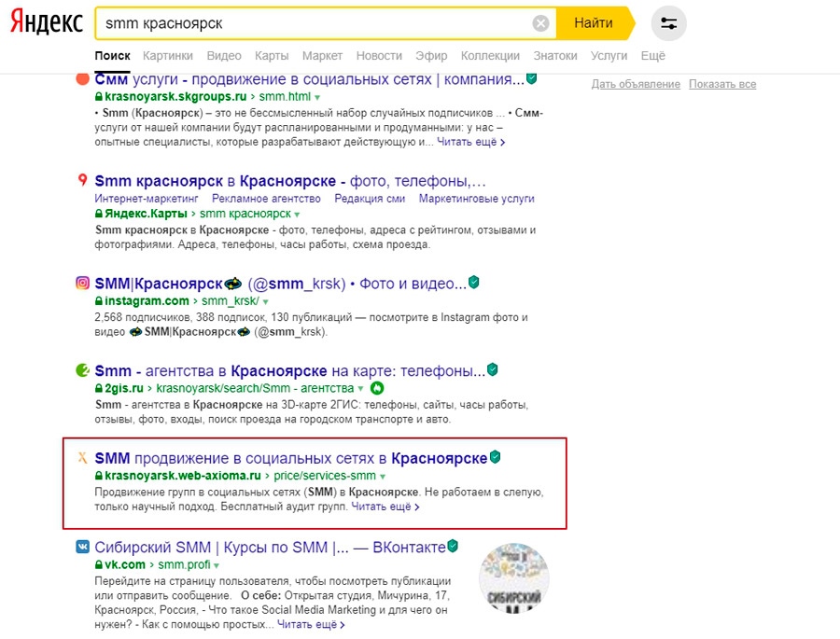
Task: Open the dropdown arrow next to instagram.com smm_krsk
Action: 266,302
